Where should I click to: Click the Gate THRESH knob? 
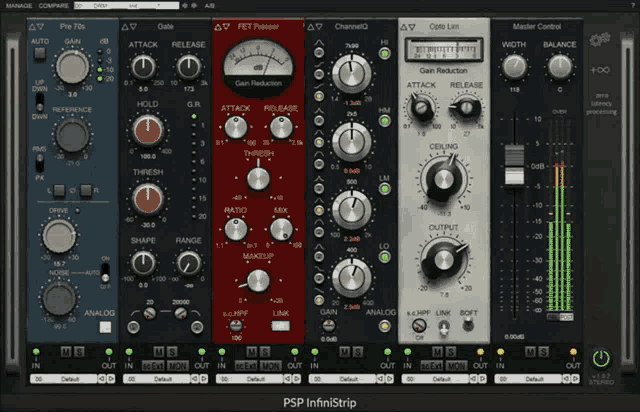click(147, 198)
